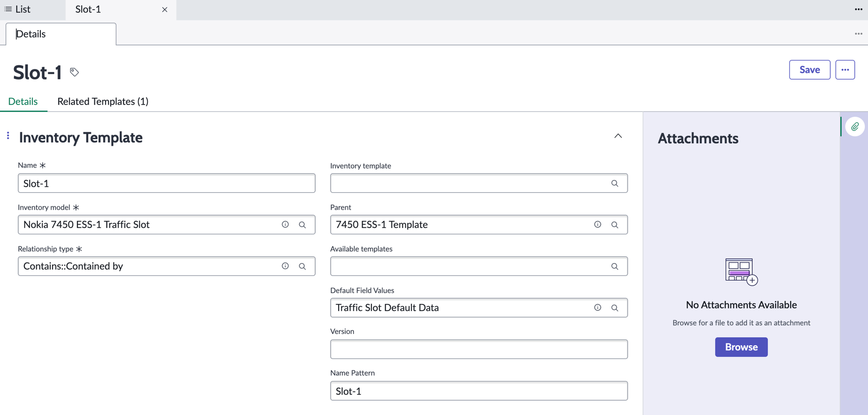The height and width of the screenshot is (415, 868).
Task: Click the Parent field search icon
Action: pyautogui.click(x=615, y=225)
